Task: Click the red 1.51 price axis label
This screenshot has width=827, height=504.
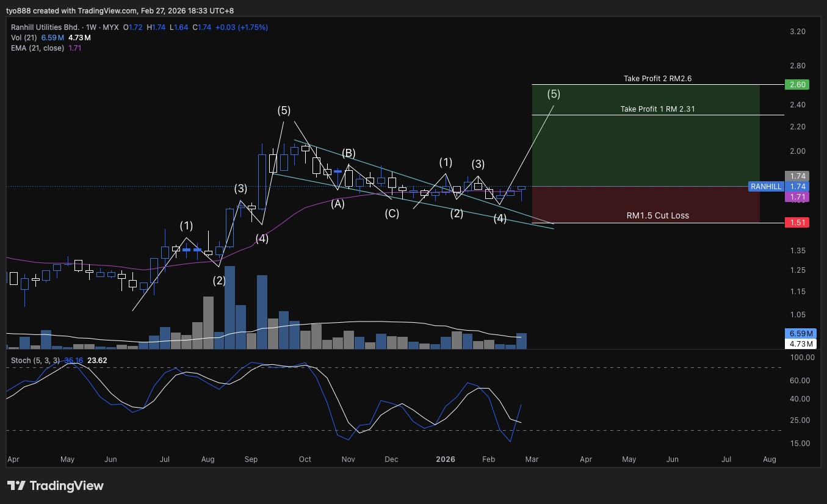Action: tap(797, 223)
